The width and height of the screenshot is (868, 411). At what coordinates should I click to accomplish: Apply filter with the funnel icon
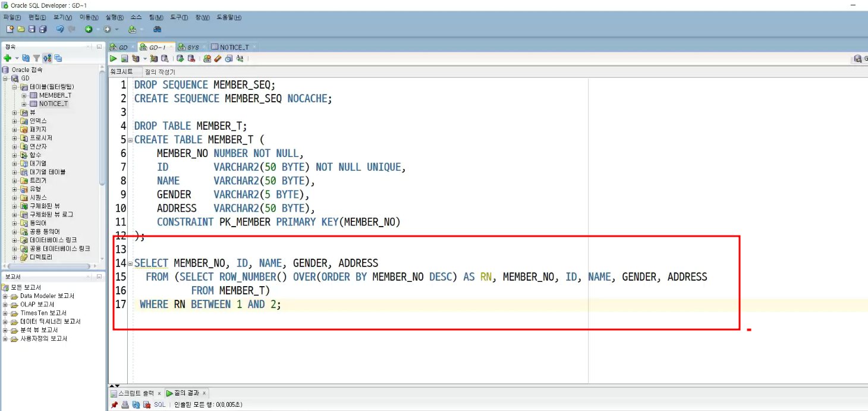pos(36,58)
